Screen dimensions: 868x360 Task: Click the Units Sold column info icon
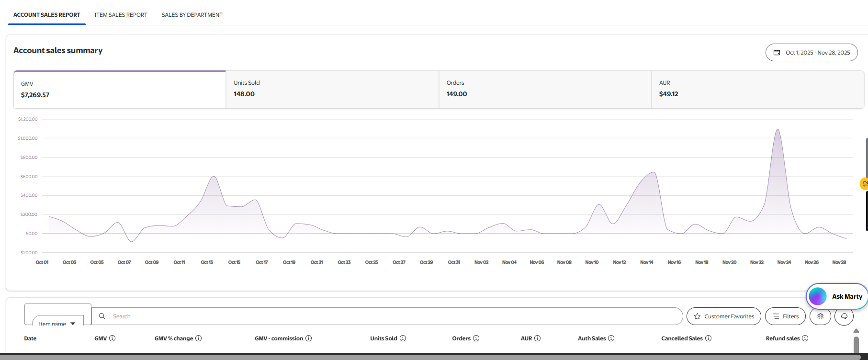[x=403, y=338]
